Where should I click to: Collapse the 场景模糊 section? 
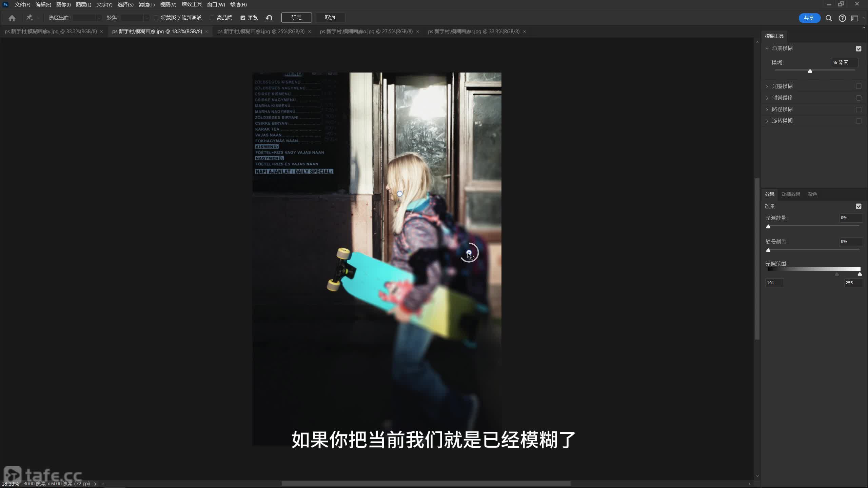pyautogui.click(x=767, y=48)
